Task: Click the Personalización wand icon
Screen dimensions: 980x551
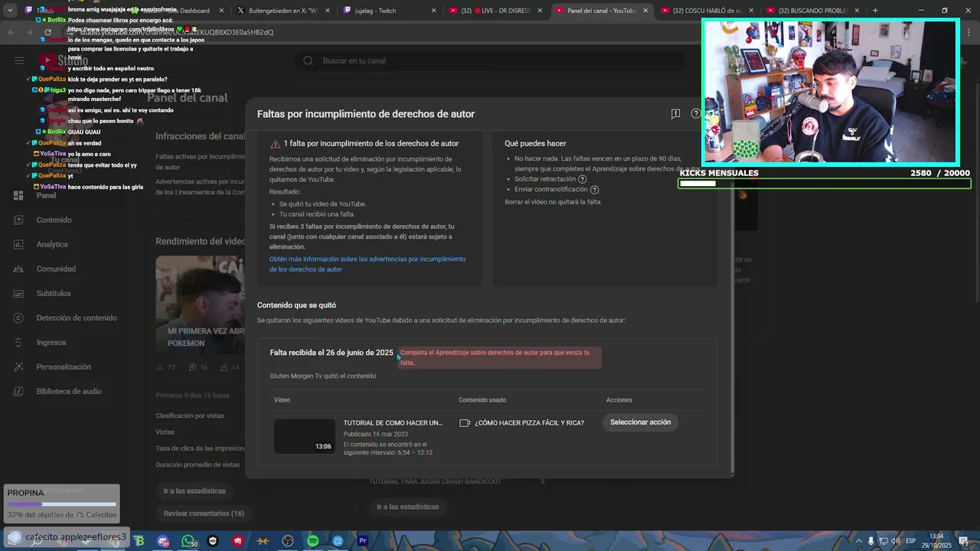Action: click(x=18, y=367)
